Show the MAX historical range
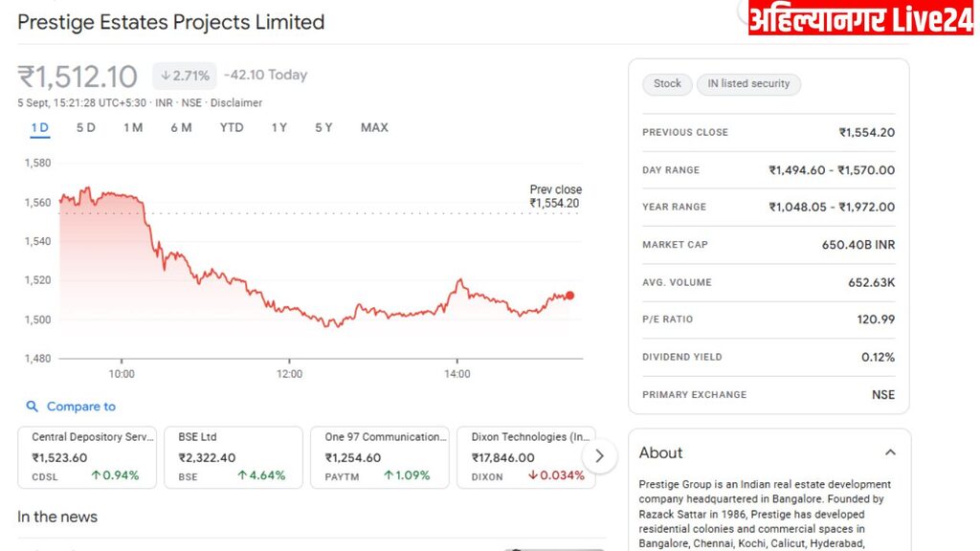The width and height of the screenshot is (980, 551). tap(374, 127)
